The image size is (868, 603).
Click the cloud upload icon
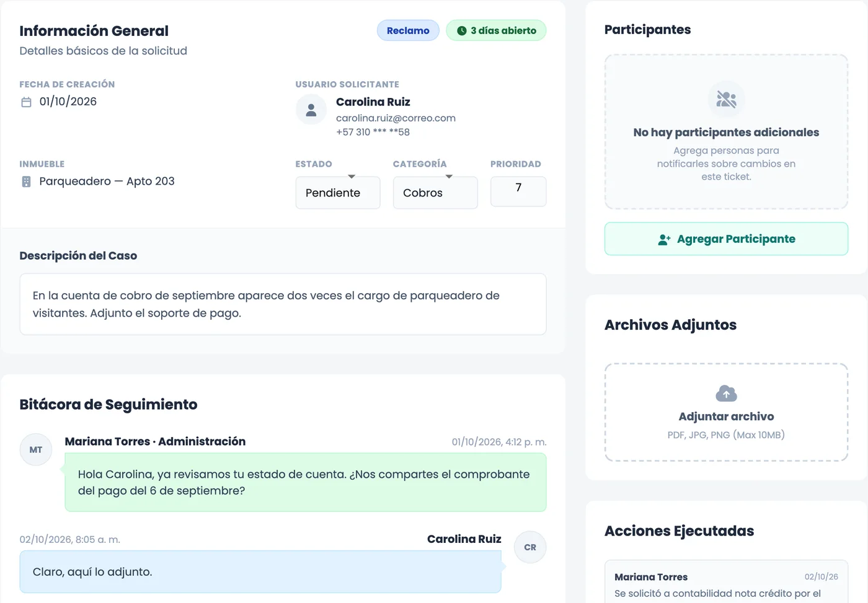click(726, 394)
